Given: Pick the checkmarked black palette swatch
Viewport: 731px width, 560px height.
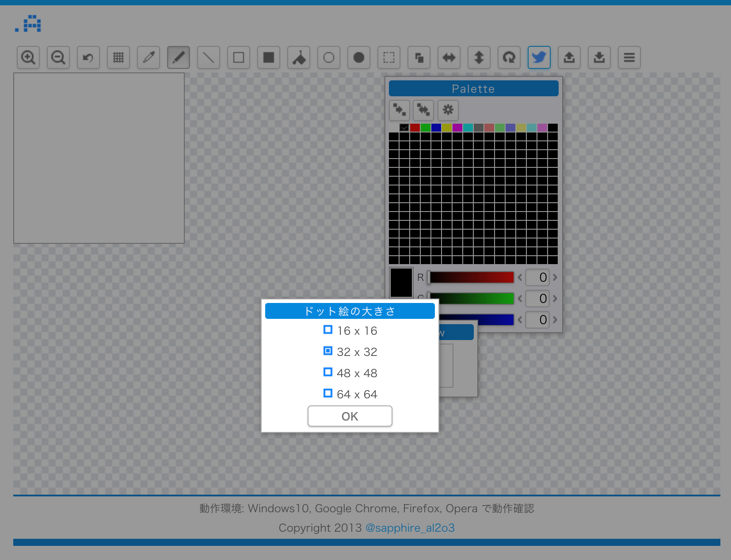Looking at the screenshot, I should tap(404, 128).
